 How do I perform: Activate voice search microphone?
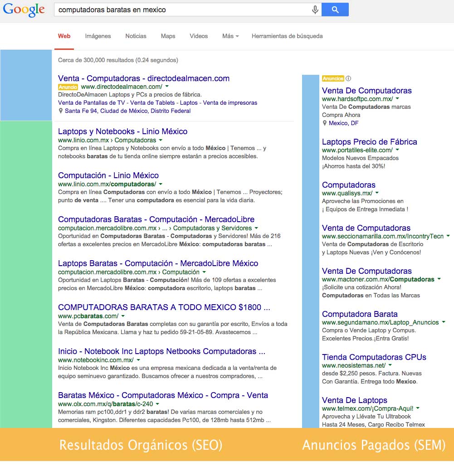(315, 10)
